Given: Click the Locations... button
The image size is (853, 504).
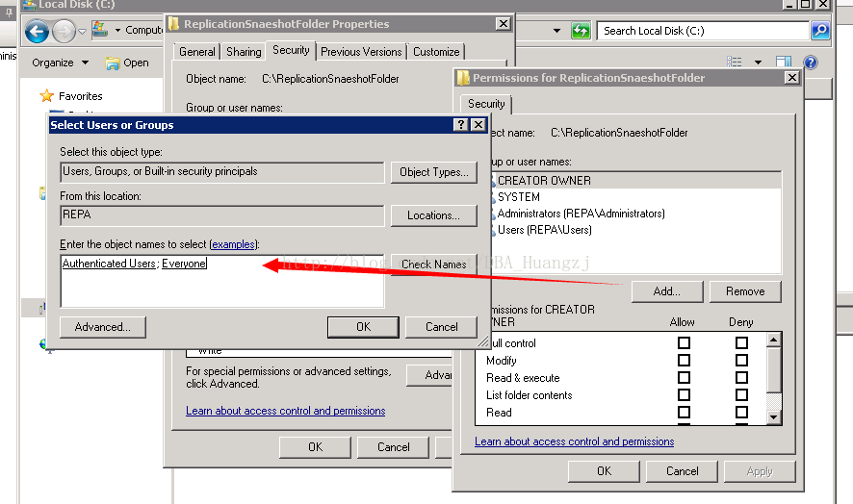Looking at the screenshot, I should click(434, 215).
